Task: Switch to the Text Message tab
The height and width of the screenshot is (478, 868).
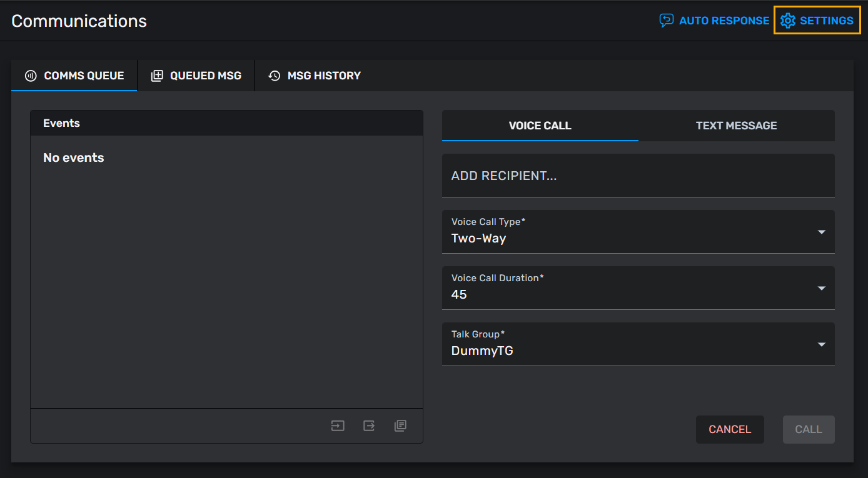Action: click(736, 126)
